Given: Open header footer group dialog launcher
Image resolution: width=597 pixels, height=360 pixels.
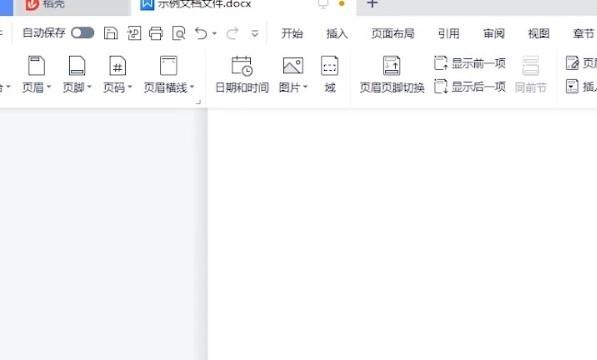Looking at the screenshot, I should 198,102.
